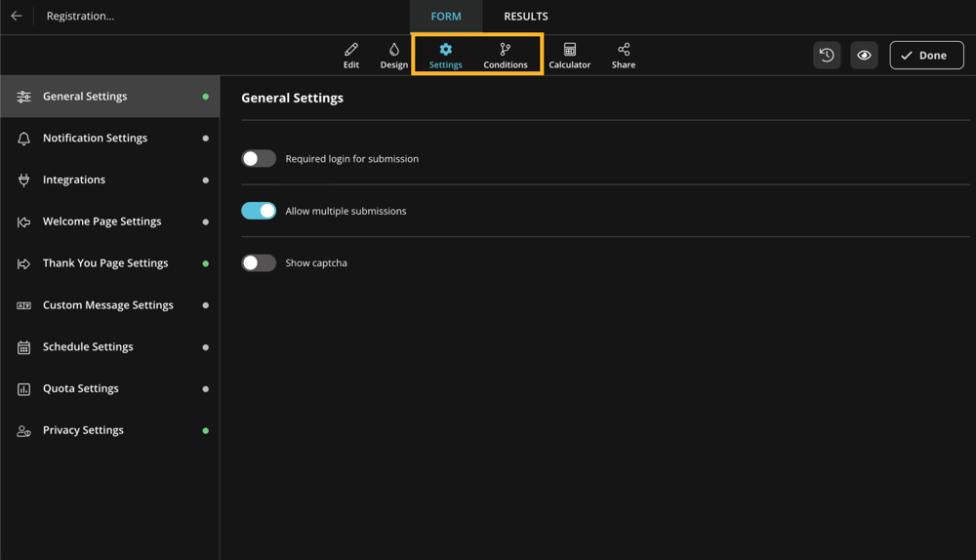Switch to the FORM tab

coord(446,17)
